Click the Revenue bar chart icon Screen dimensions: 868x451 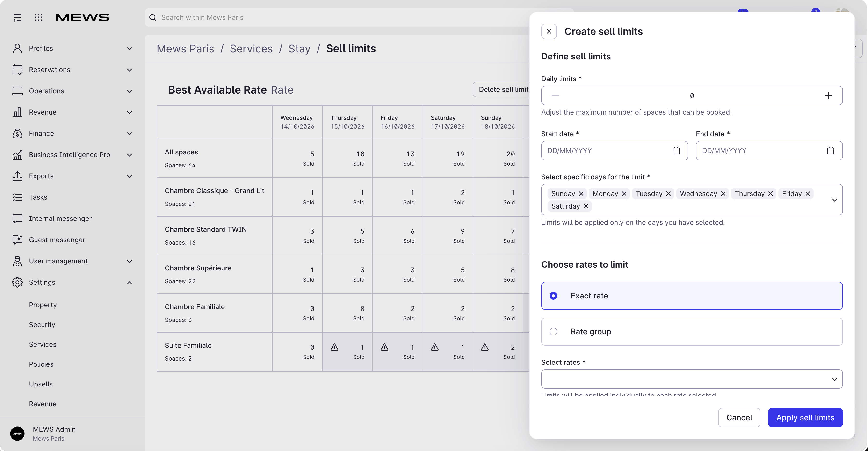tap(17, 112)
